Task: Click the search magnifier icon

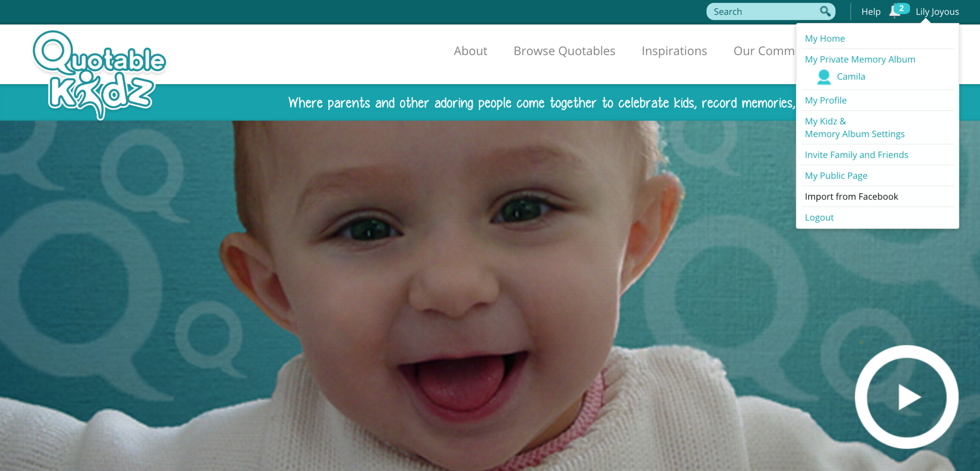Action: click(x=825, y=11)
